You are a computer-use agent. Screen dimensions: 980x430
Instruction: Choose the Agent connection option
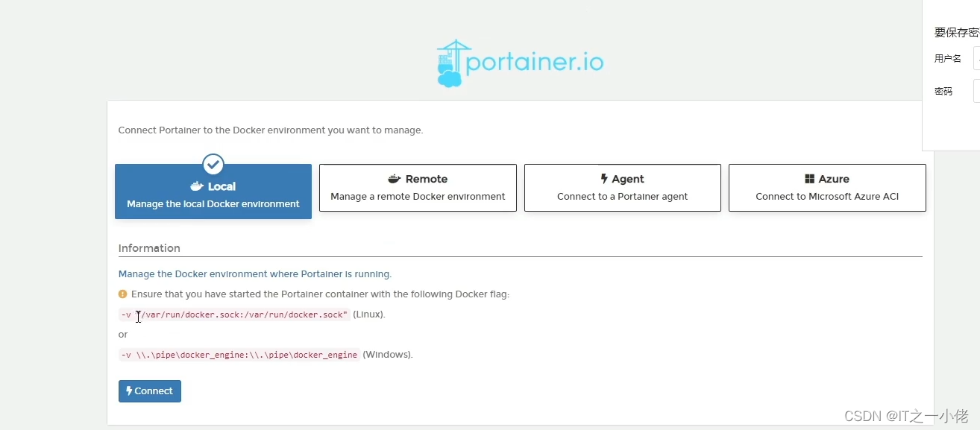pyautogui.click(x=623, y=188)
